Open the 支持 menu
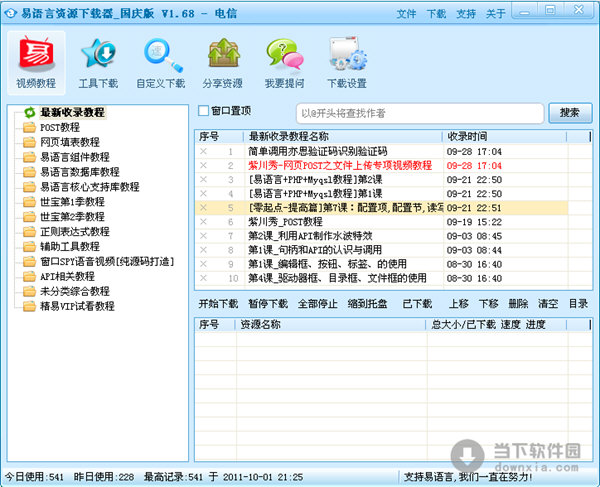Viewport: 600px width, 487px height. [466, 14]
